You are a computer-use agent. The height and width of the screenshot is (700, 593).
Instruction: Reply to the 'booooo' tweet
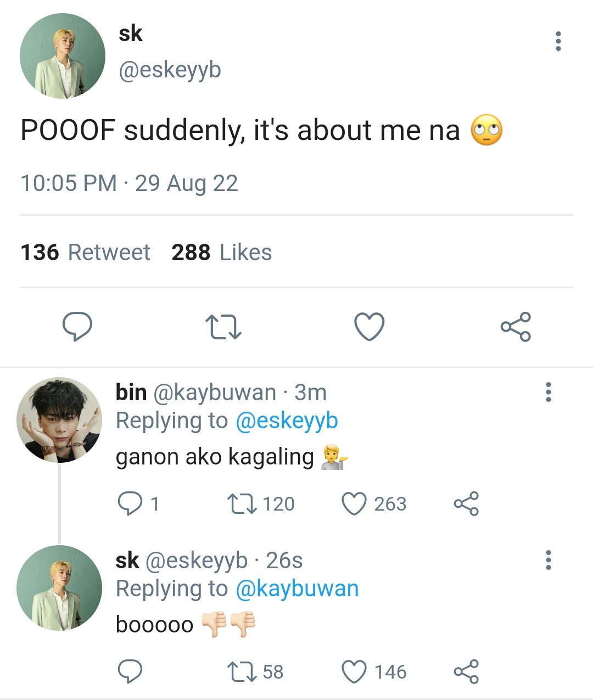click(x=130, y=671)
